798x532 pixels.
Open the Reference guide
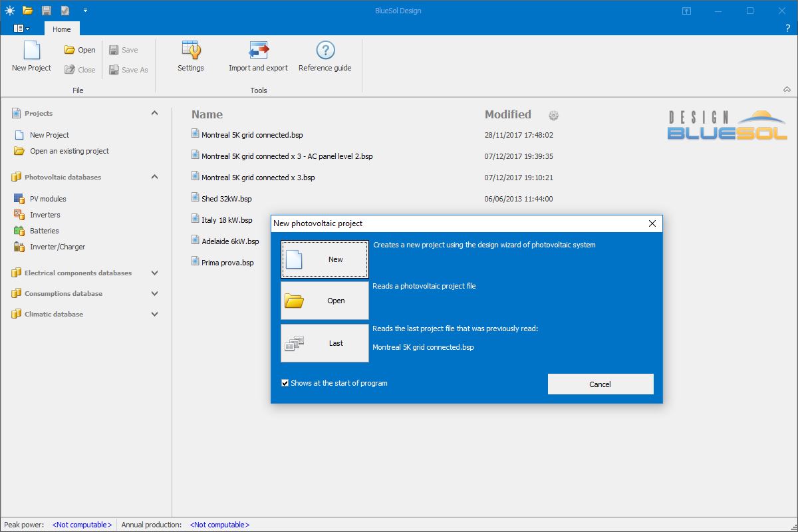coord(325,57)
